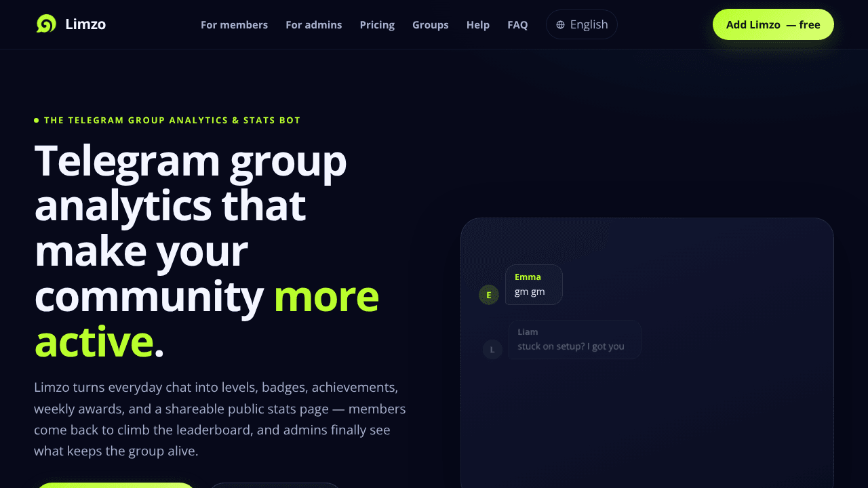
Task: Open the Groups menu item
Action: [x=431, y=24]
